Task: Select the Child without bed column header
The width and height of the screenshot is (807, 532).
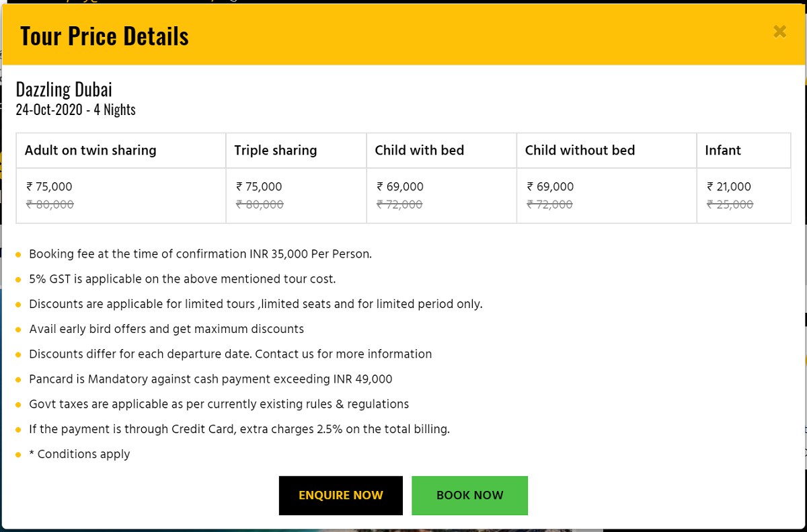Action: [580, 150]
